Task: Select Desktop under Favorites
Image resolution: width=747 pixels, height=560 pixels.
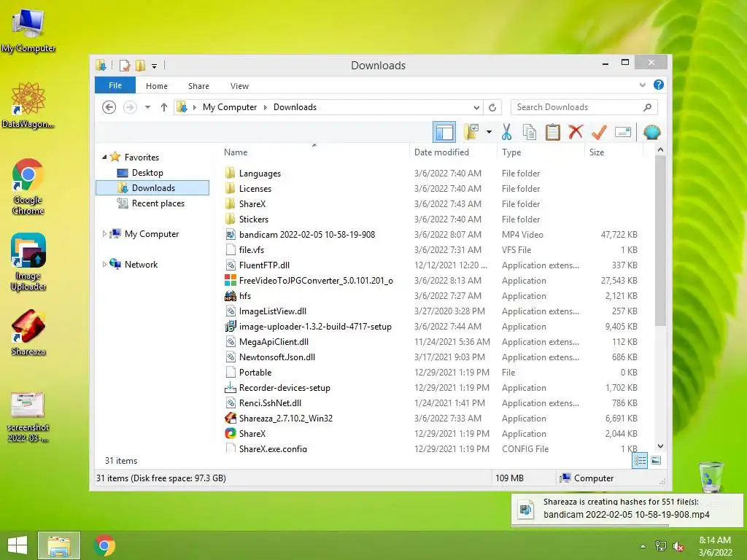Action: 147,172
